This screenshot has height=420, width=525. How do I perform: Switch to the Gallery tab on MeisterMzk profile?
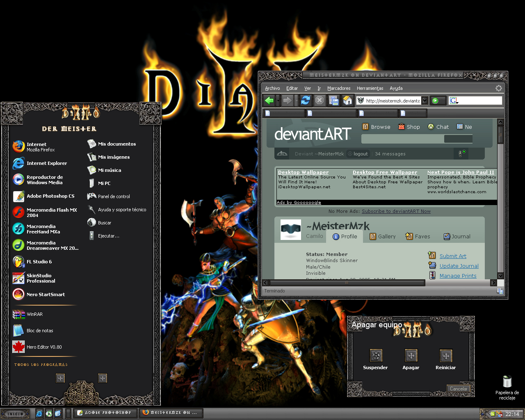tap(382, 236)
